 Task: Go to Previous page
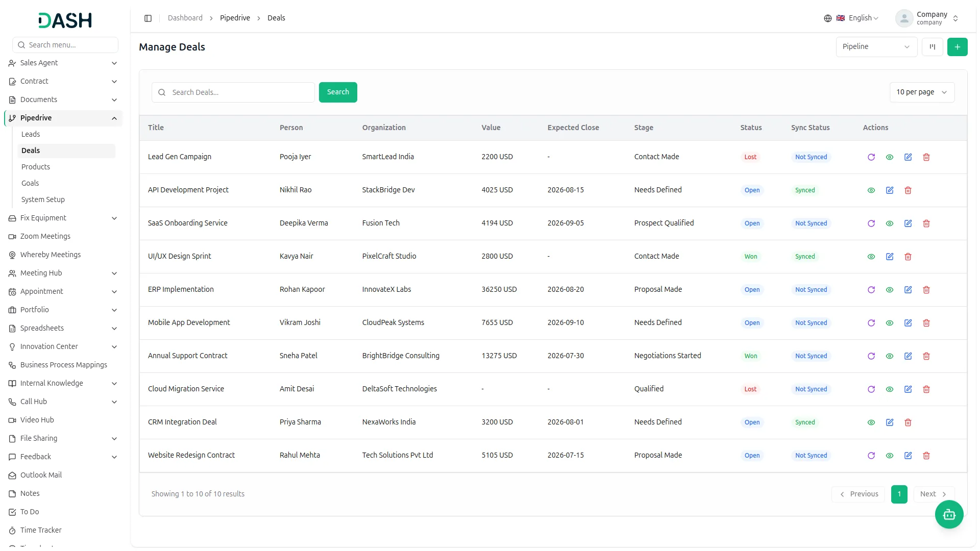pos(859,494)
